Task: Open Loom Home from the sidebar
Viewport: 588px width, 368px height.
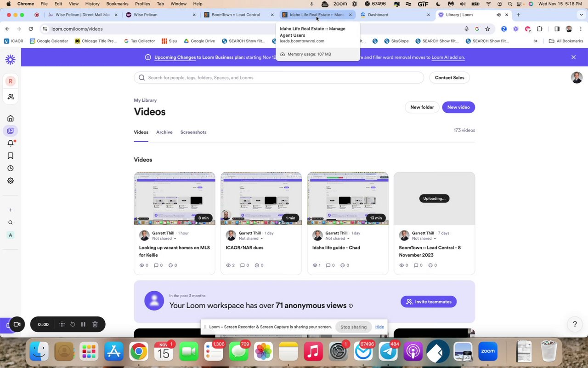Action: (x=10, y=118)
